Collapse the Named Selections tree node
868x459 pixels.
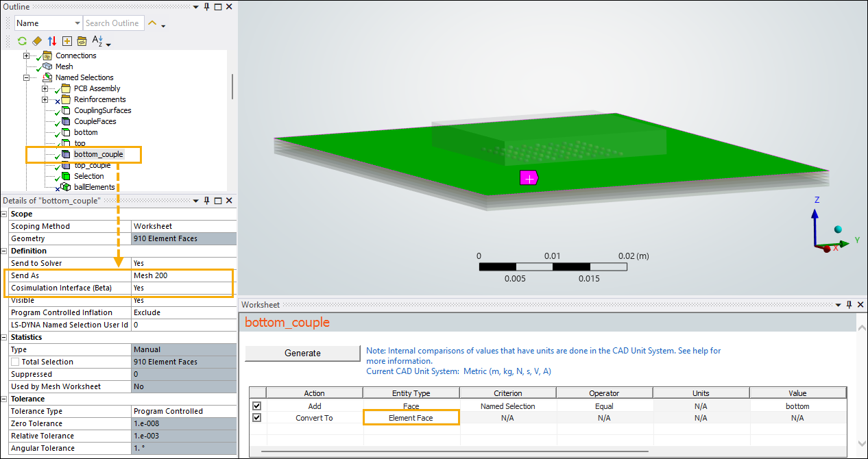click(27, 77)
